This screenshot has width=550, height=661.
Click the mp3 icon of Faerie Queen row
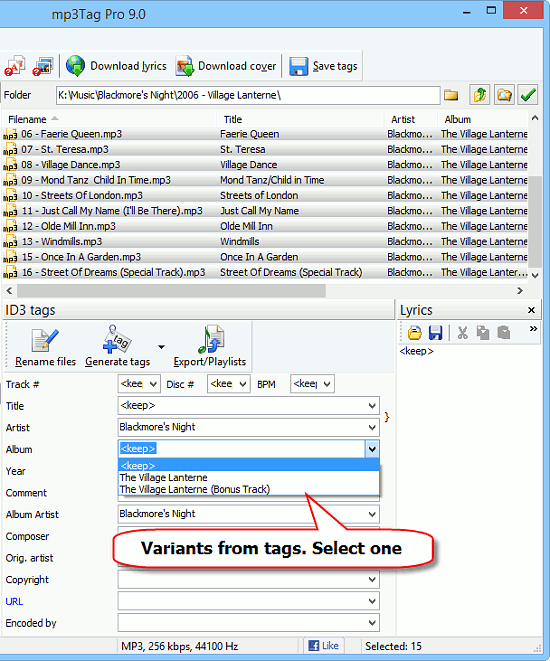pos(10,134)
